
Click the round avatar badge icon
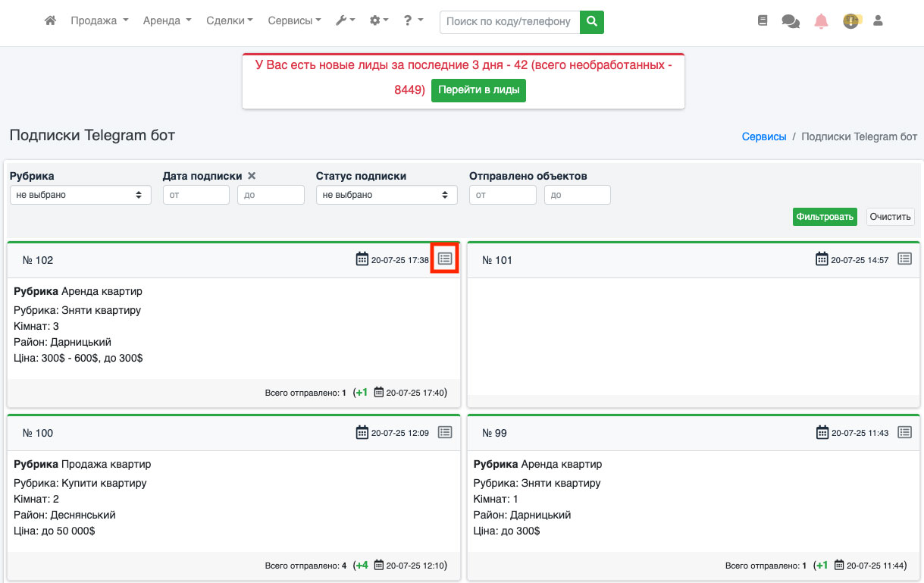(x=851, y=21)
